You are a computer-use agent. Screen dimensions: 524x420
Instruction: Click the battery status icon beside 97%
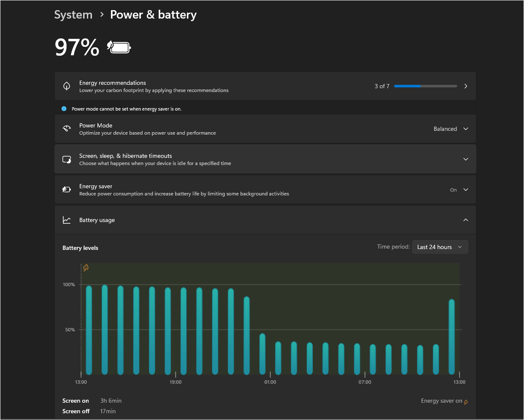tap(119, 47)
